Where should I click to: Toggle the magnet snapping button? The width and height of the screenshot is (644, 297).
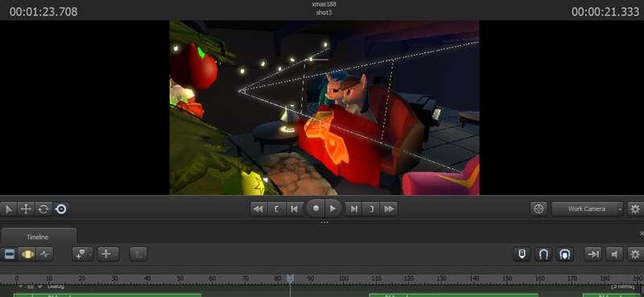click(x=543, y=254)
